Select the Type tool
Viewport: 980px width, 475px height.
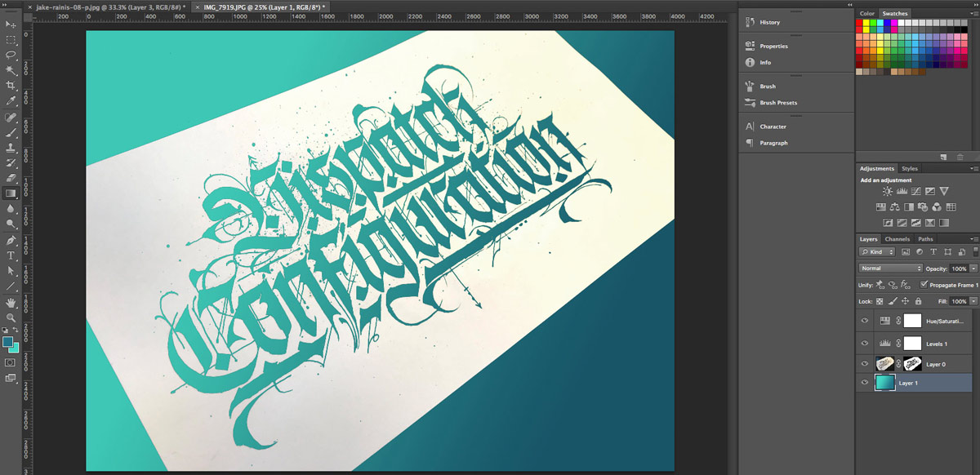pyautogui.click(x=11, y=255)
